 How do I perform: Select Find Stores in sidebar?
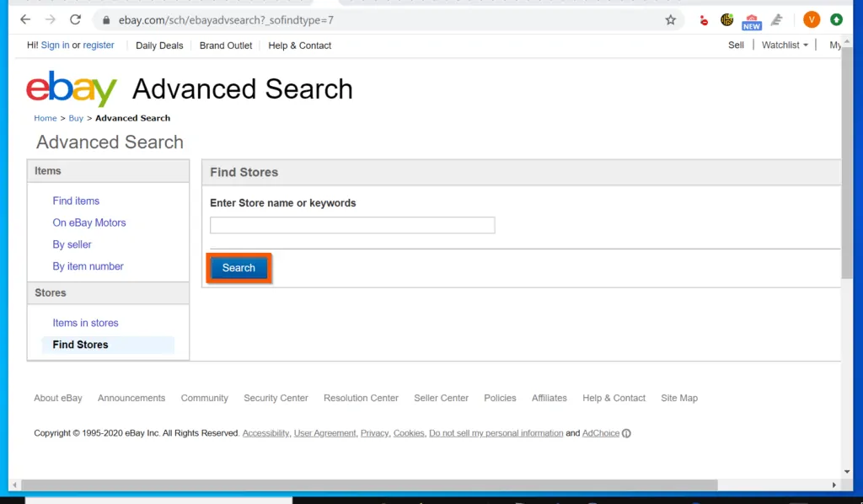tap(80, 345)
